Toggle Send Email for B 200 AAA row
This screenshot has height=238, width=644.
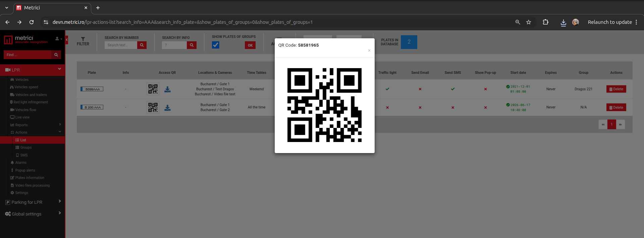(420, 107)
